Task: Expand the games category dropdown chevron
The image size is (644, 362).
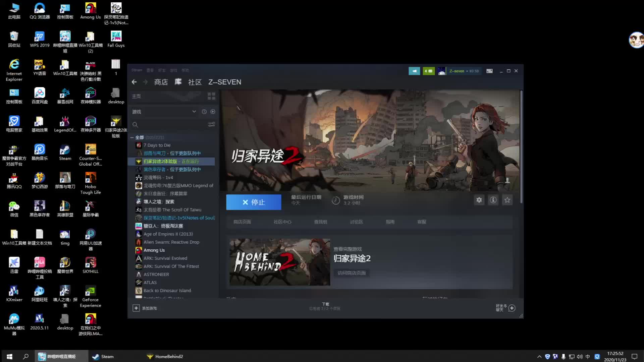Action: pos(194,112)
